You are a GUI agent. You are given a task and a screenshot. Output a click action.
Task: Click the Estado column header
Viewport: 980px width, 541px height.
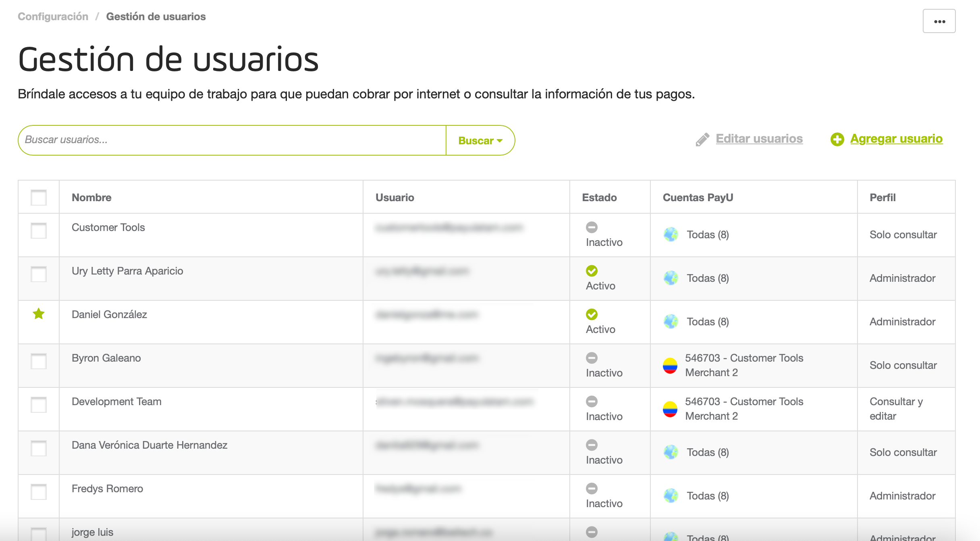click(599, 198)
